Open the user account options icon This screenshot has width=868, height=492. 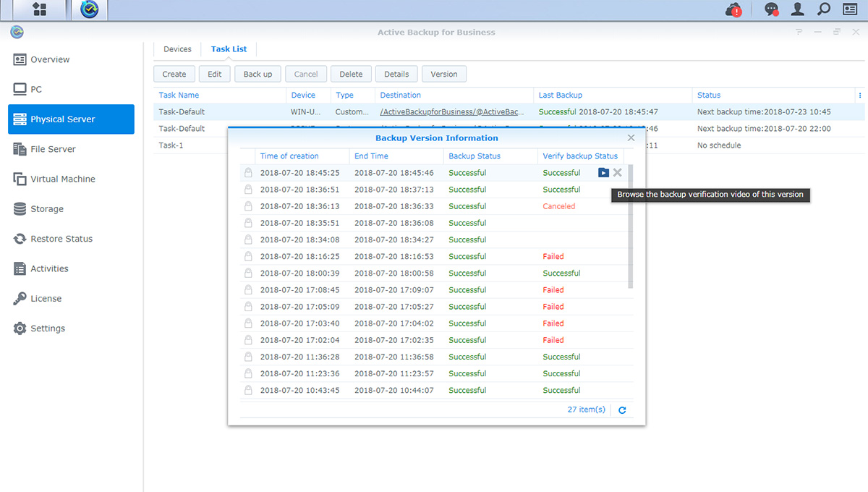797,10
